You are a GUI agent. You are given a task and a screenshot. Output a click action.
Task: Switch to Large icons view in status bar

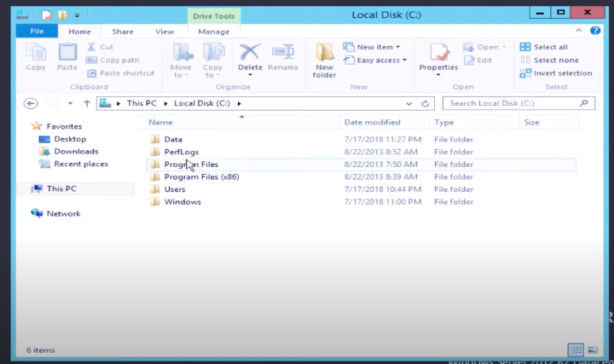coord(593,350)
